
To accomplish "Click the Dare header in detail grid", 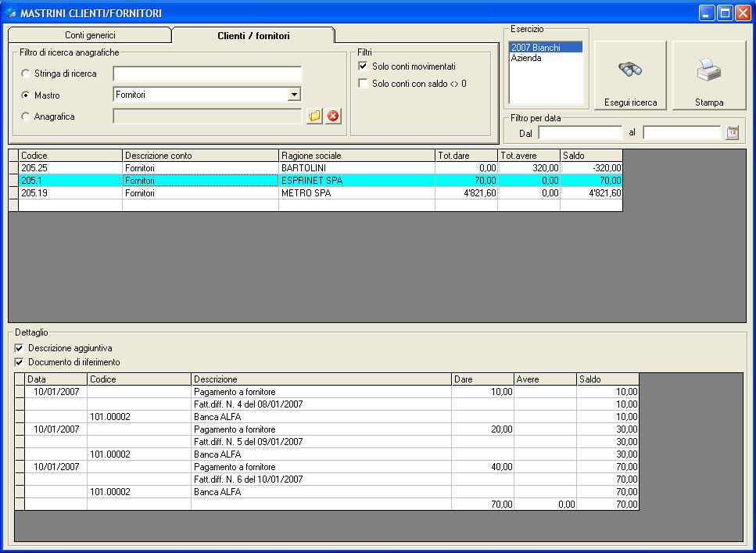I will tap(482, 379).
